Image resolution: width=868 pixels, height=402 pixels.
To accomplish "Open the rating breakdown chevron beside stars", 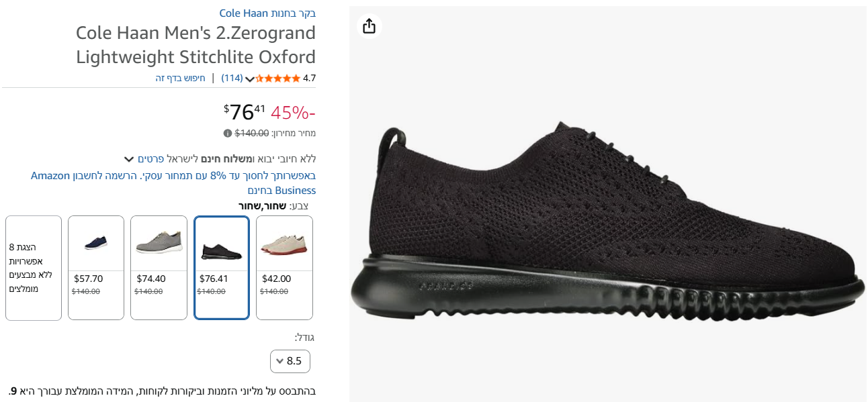I will click(x=250, y=79).
